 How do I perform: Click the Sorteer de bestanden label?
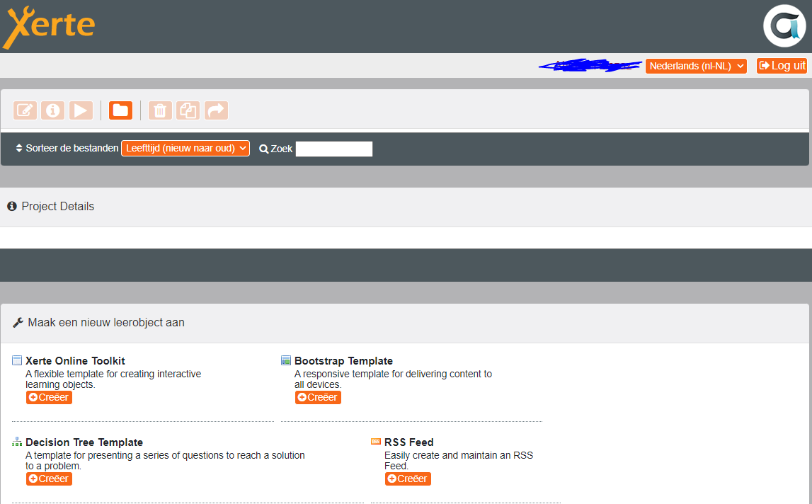point(72,148)
